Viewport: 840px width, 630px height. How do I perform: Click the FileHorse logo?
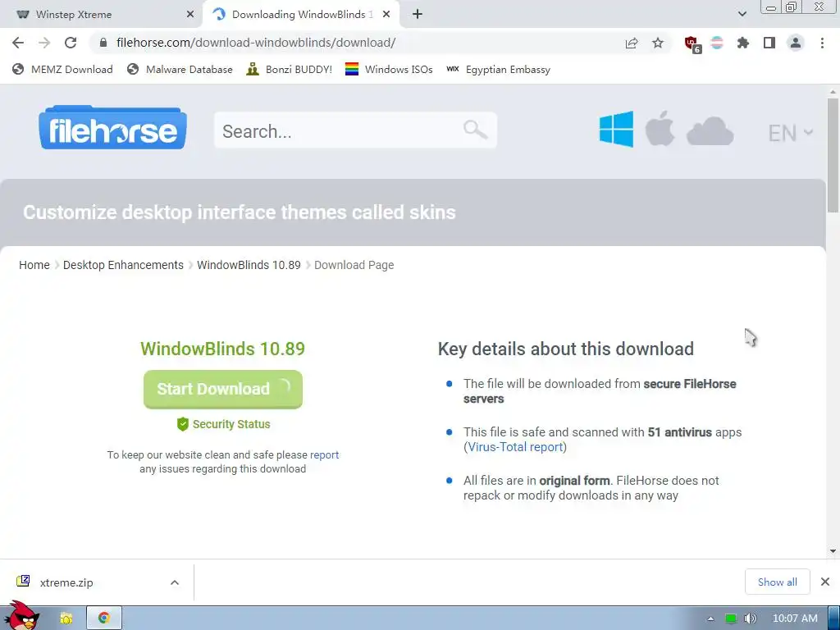tap(112, 127)
